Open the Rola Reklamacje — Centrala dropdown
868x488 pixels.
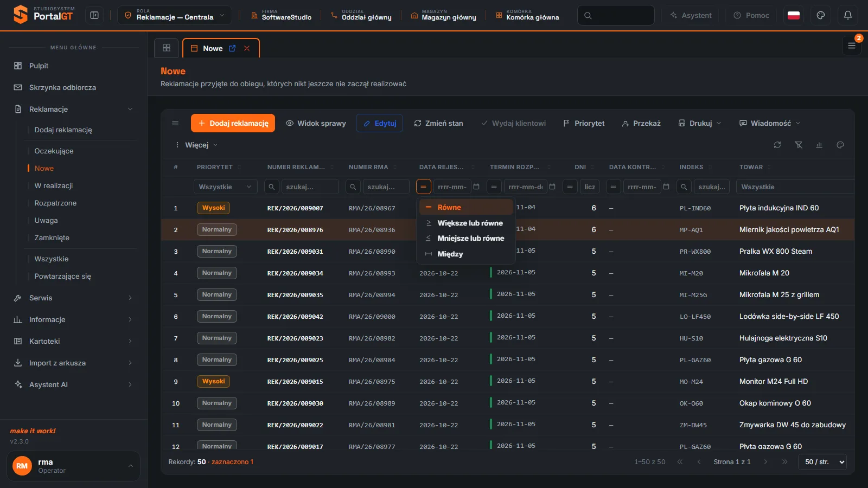coord(175,15)
